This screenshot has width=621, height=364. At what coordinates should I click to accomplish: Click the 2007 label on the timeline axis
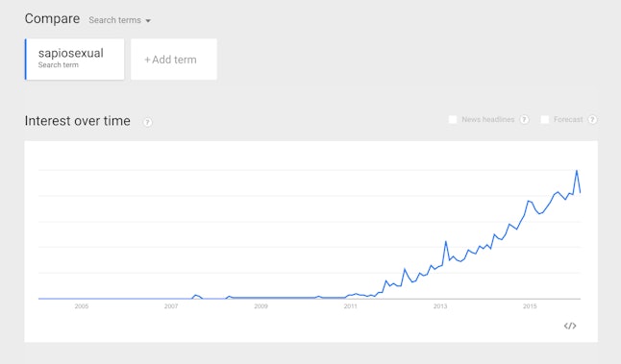point(171,306)
